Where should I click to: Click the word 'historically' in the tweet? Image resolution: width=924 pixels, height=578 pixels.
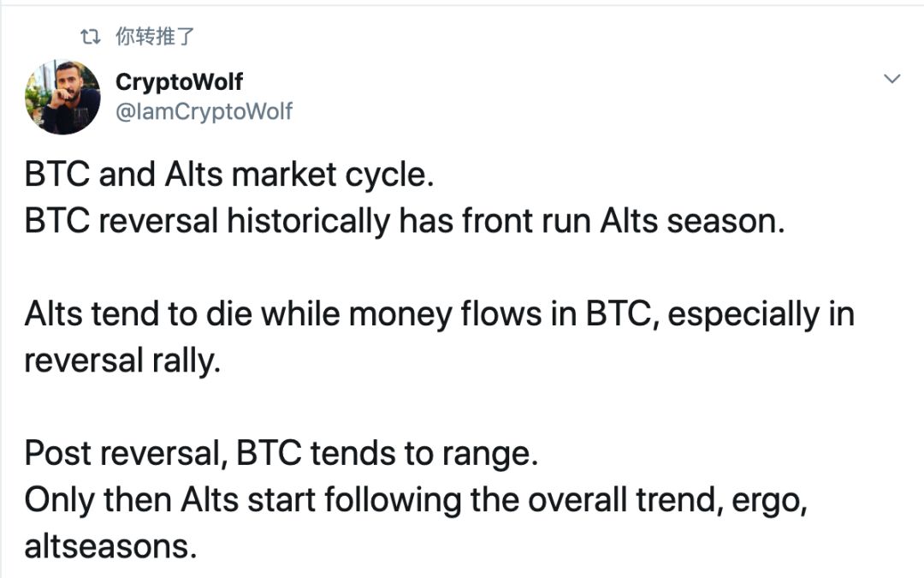coord(308,222)
